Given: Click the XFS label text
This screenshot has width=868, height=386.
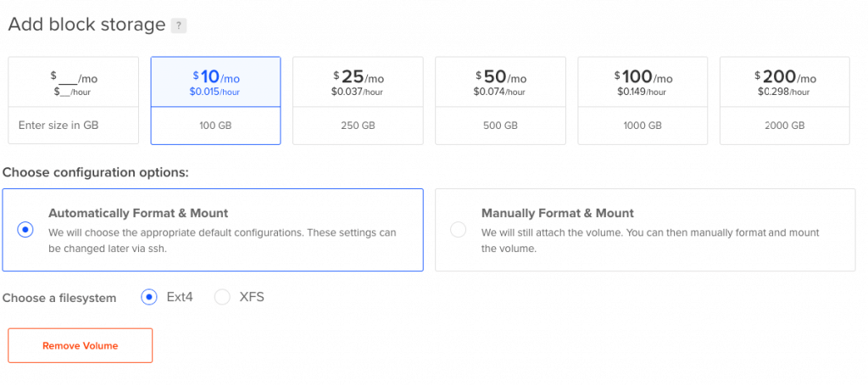Looking at the screenshot, I should tap(252, 297).
